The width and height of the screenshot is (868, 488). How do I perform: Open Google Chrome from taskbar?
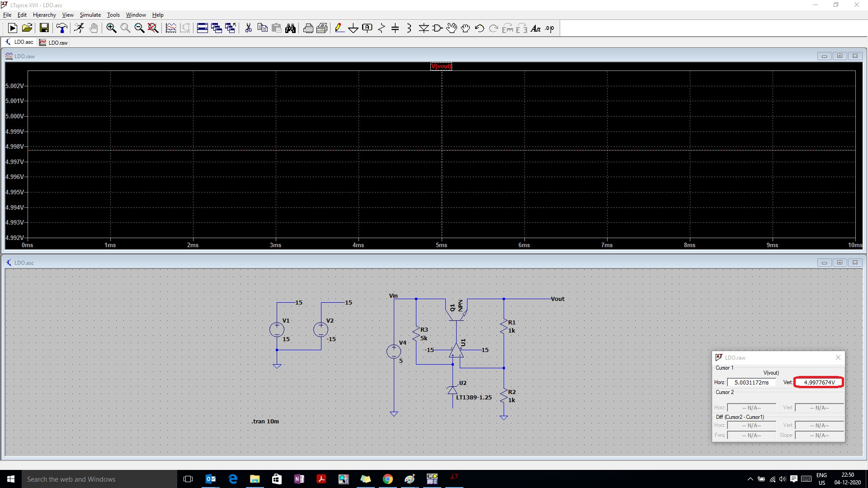pos(387,479)
